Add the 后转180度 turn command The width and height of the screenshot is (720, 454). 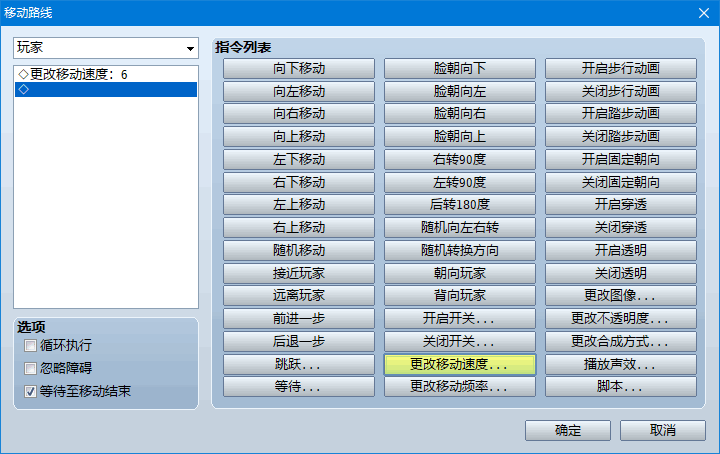(x=460, y=205)
